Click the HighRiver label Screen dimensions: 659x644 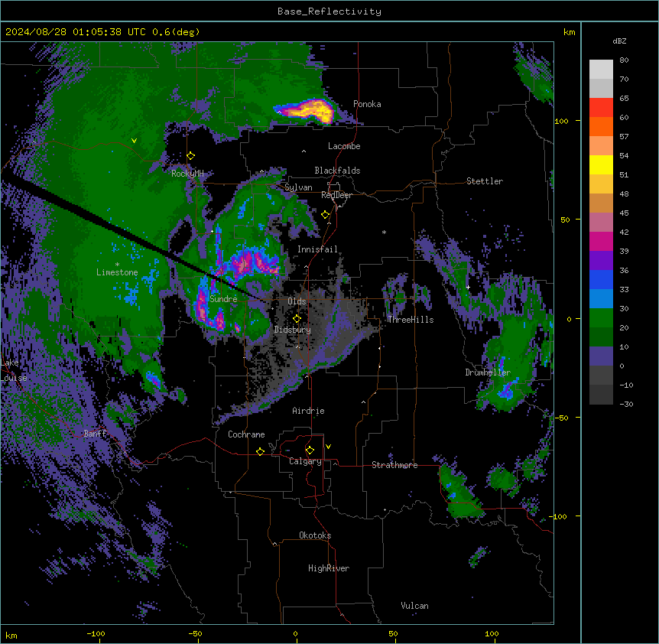tap(328, 568)
